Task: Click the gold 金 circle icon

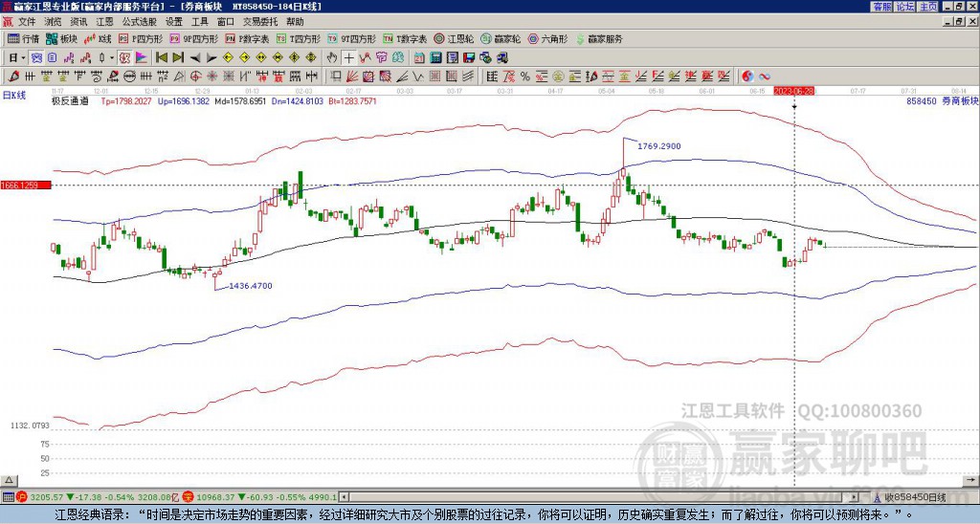Action: click(x=558, y=76)
